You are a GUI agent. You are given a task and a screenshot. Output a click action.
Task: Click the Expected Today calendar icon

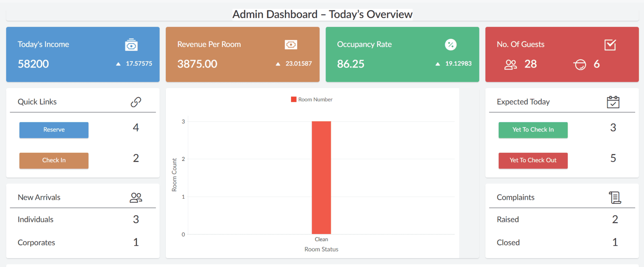click(x=613, y=102)
